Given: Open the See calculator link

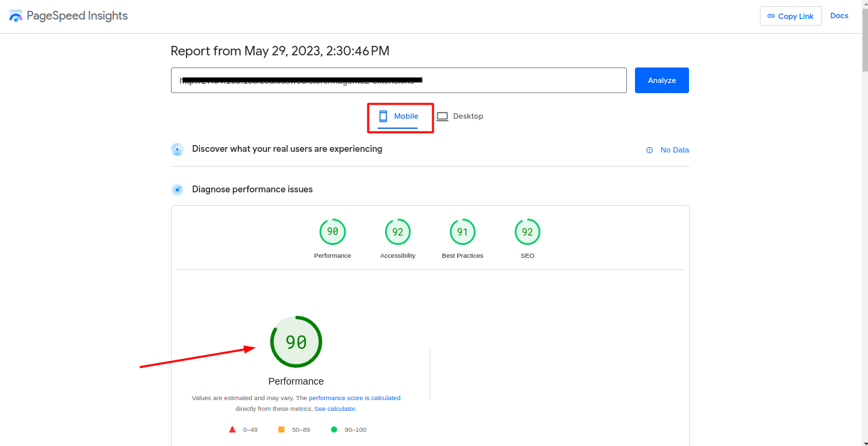Looking at the screenshot, I should (x=335, y=409).
